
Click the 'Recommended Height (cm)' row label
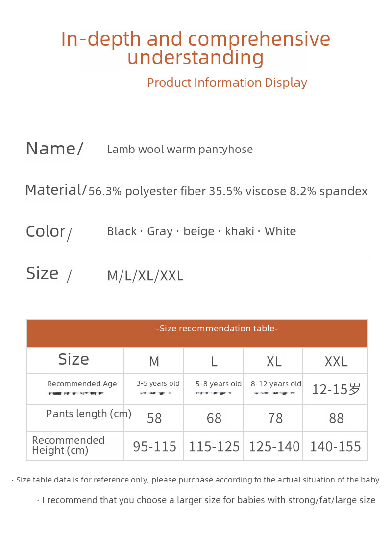(x=68, y=445)
